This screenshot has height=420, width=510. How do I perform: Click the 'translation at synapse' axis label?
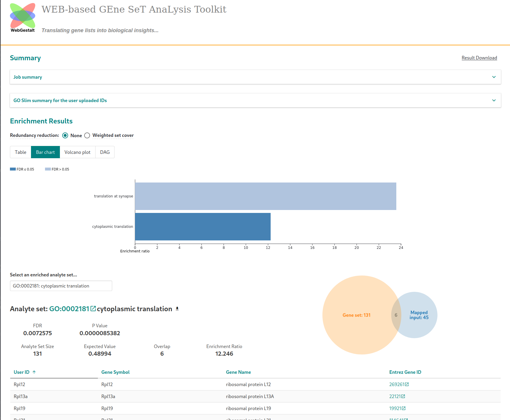pos(113,196)
